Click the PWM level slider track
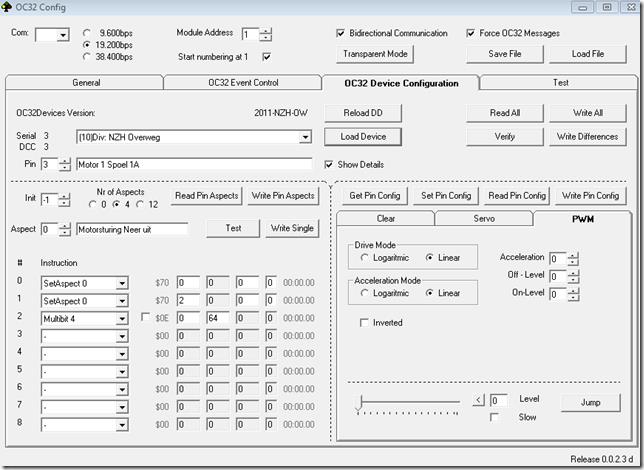The image size is (644, 470). tap(410, 401)
